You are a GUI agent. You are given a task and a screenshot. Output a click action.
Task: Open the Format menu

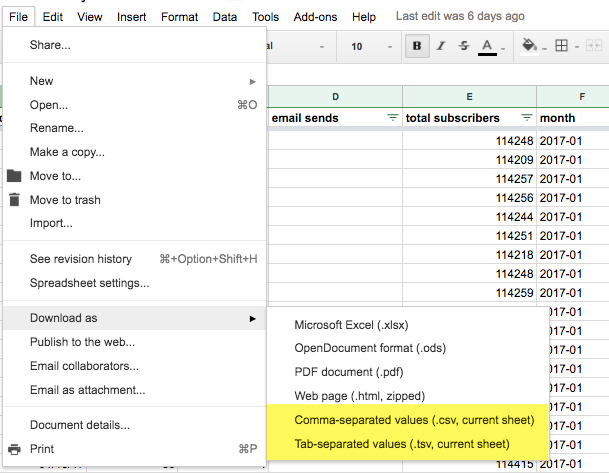coord(180,17)
